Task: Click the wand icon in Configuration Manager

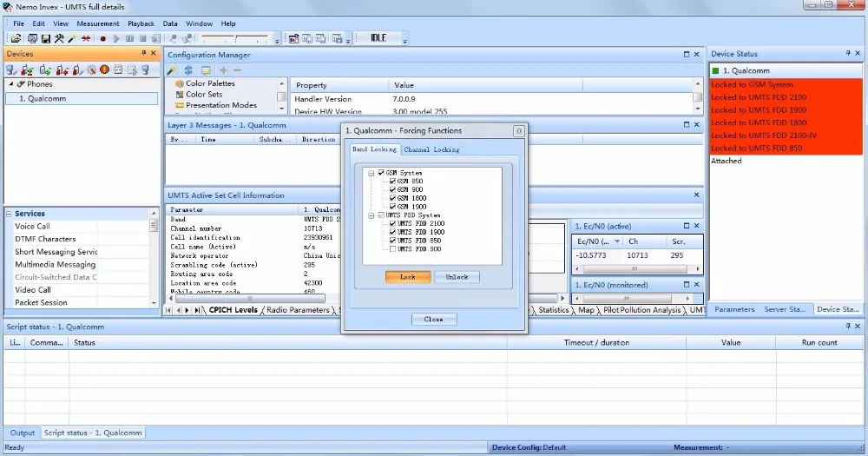Action: [172, 70]
